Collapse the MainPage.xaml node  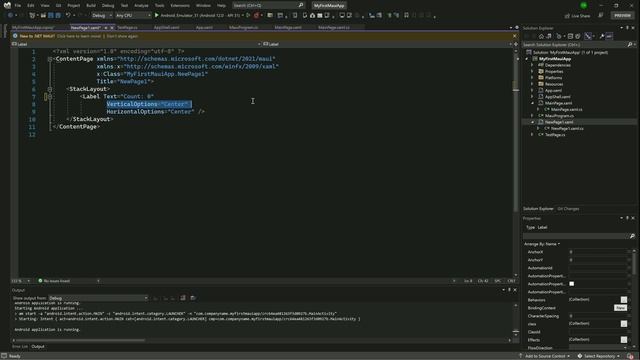532,103
